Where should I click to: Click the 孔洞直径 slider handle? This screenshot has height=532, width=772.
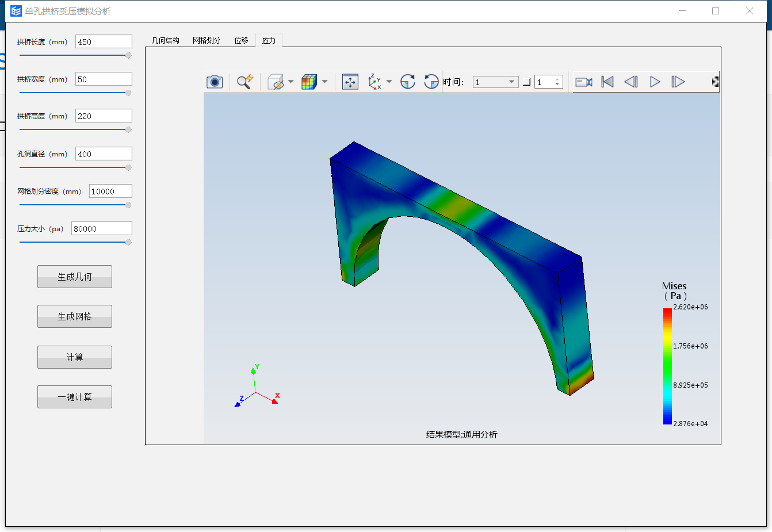(128, 167)
